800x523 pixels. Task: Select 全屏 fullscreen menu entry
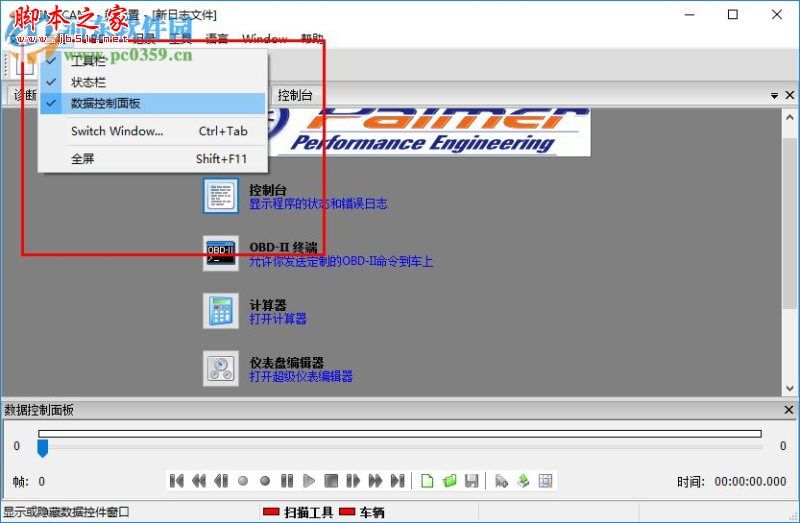(153, 159)
